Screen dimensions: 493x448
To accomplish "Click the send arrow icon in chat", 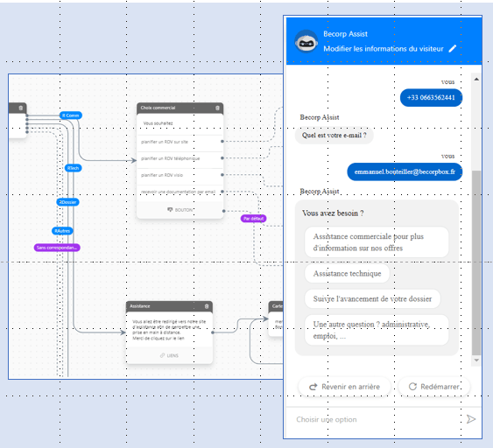I will 471,419.
